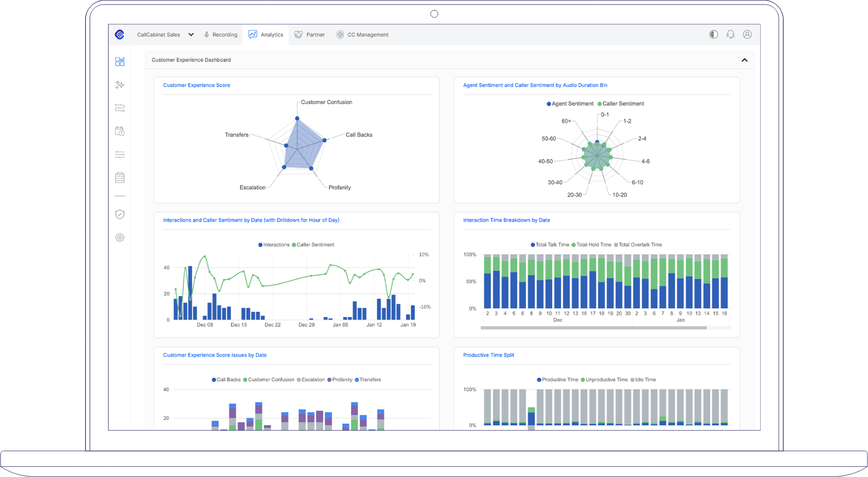Open the CallCabinet Sales account dropdown

coord(165,34)
